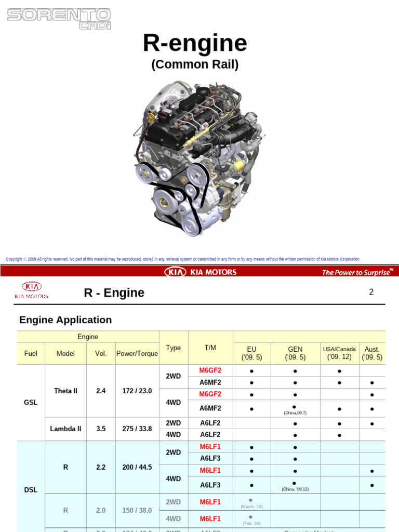Image resolution: width=399 pixels, height=532 pixels.
Task: Click red "M6LF1" in R 2.0 4WD row
Action: 210,518
